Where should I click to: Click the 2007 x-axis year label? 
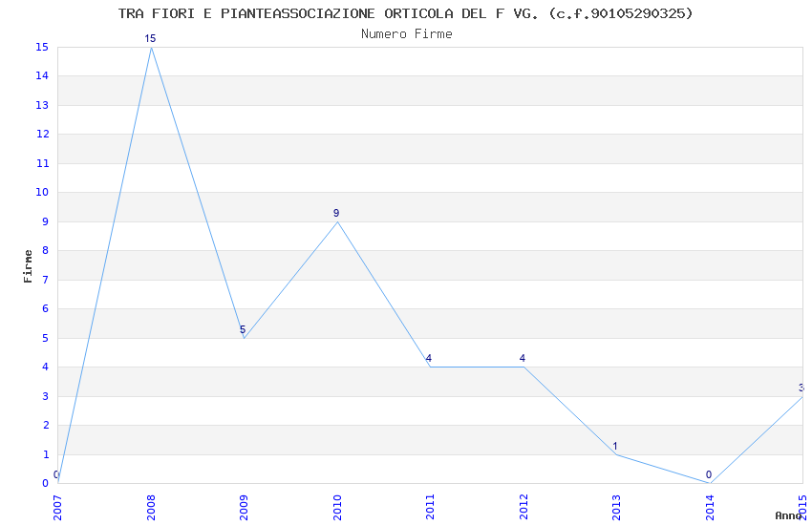tap(57, 508)
